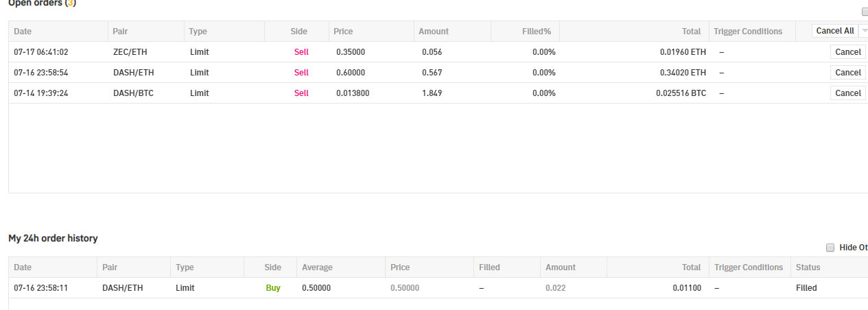
Task: Cancel the DASH/BTC sell order
Action: click(x=847, y=93)
